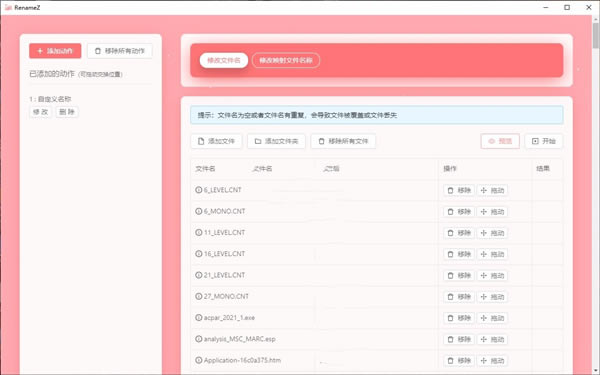Remove analysis_MSC_MARC.esp with its 移除 button
Screen dimensions: 600x375
pos(459,339)
